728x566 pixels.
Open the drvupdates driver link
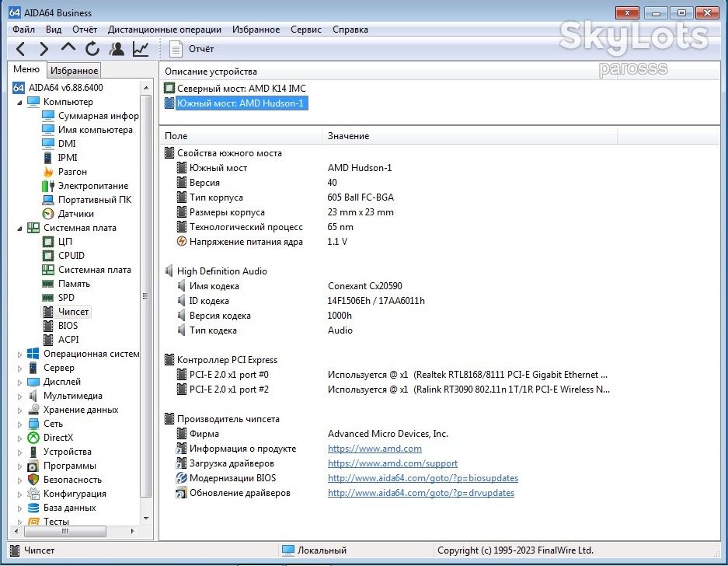(x=421, y=493)
